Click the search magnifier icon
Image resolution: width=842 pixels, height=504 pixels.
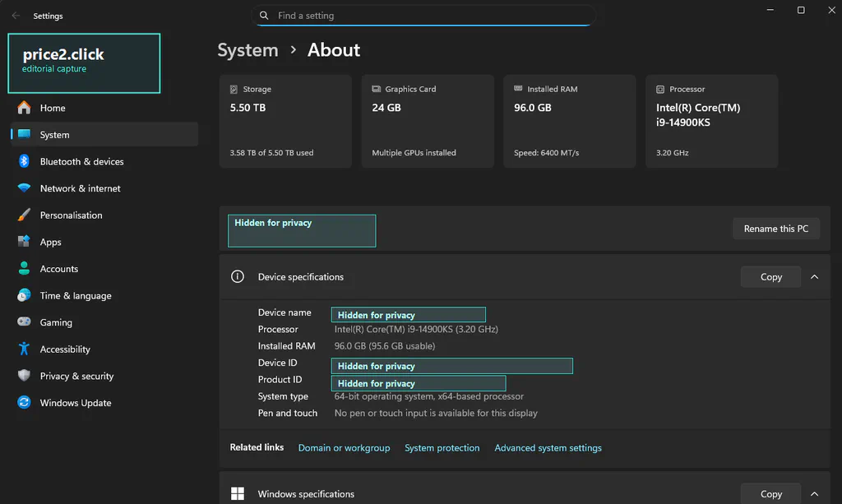click(x=264, y=16)
